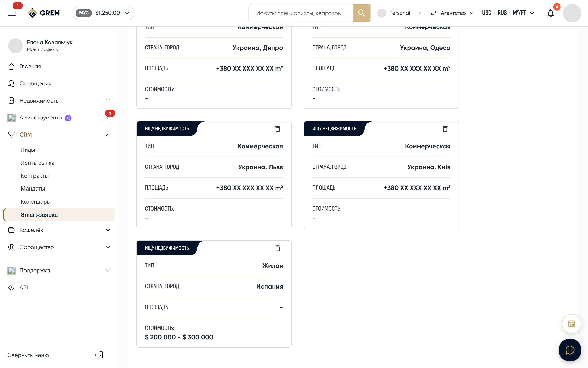The image size is (588, 368).
Task: Click Мой профиль link
Action: pyautogui.click(x=42, y=49)
